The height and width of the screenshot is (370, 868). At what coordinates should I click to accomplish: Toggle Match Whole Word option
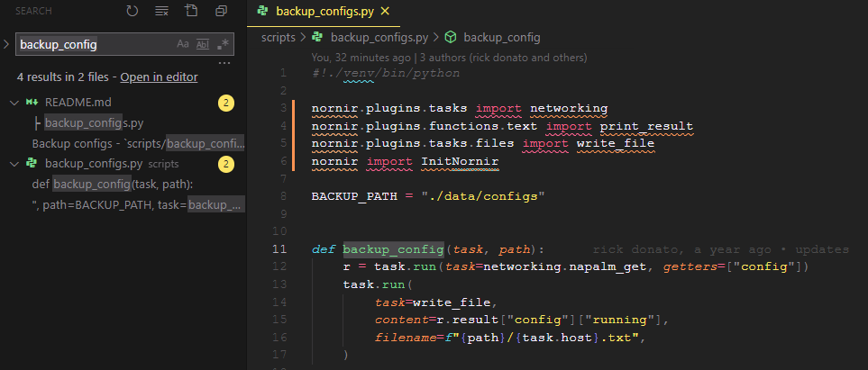[203, 44]
